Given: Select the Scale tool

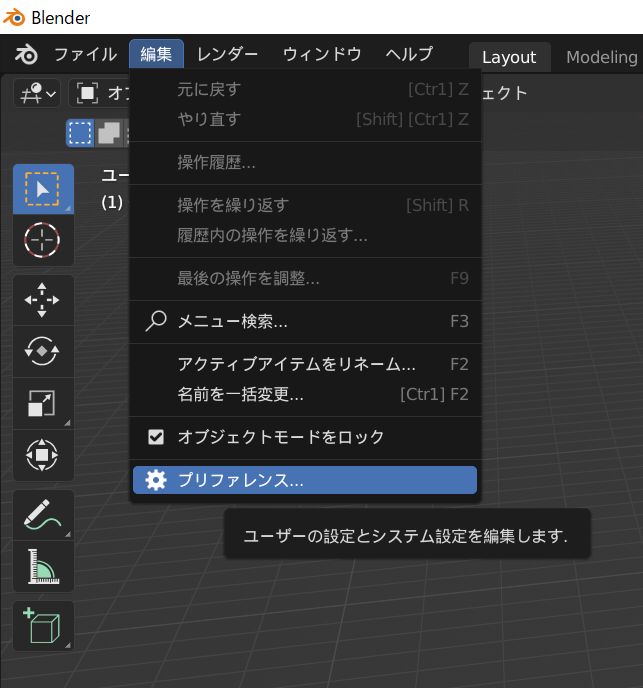Looking at the screenshot, I should (x=43, y=403).
